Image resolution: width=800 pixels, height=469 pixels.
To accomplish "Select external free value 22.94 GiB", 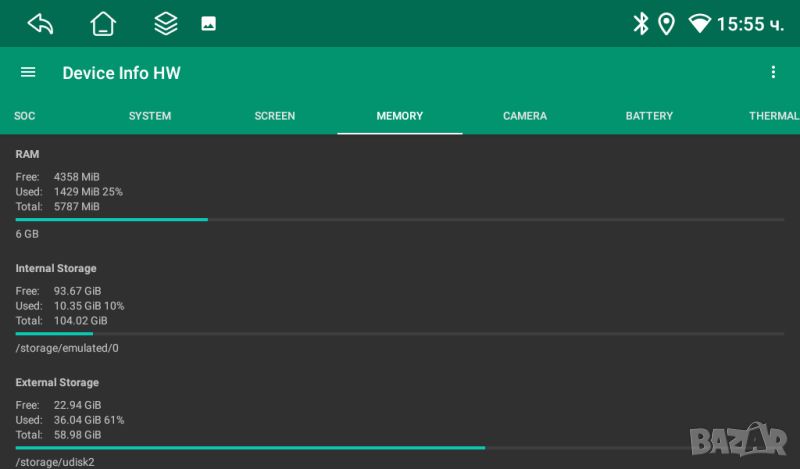I will tap(78, 405).
